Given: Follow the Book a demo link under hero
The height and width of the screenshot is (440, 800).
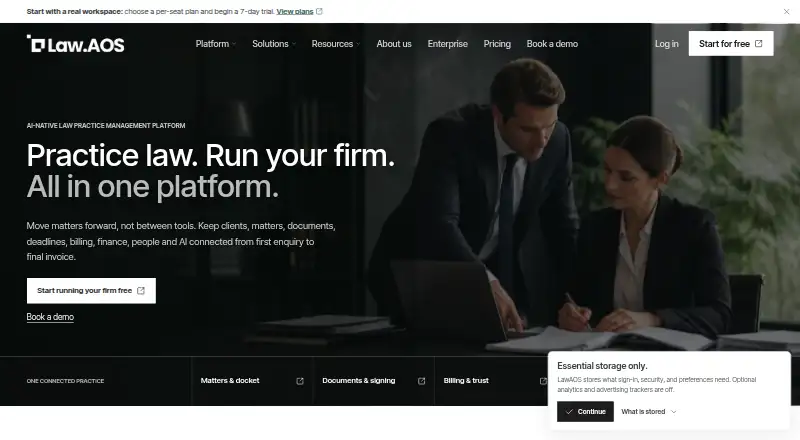Looking at the screenshot, I should [50, 317].
